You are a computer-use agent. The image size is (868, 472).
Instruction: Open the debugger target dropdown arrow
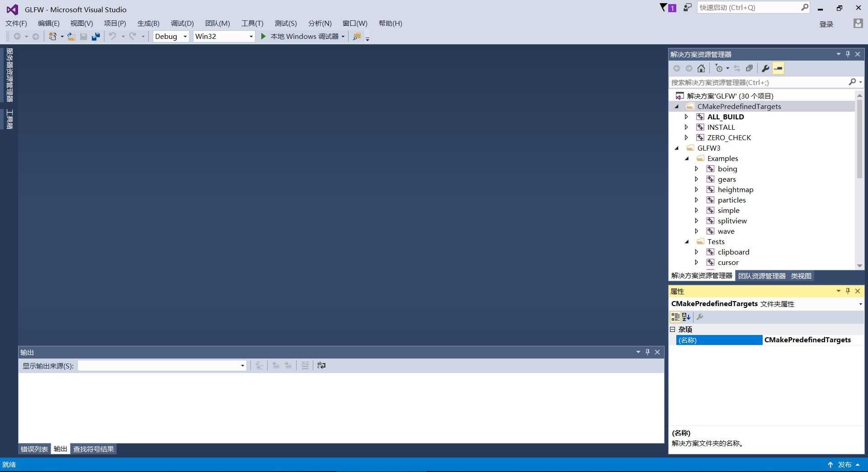click(x=343, y=37)
